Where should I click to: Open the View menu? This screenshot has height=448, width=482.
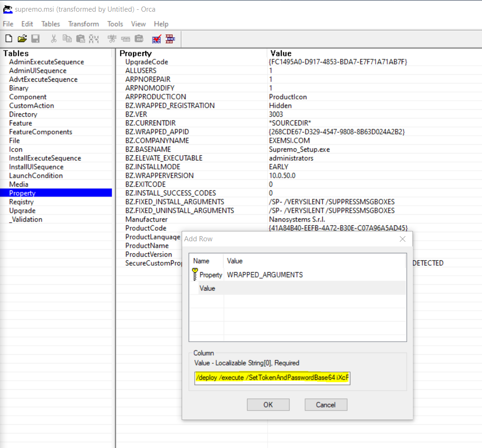pyautogui.click(x=138, y=24)
